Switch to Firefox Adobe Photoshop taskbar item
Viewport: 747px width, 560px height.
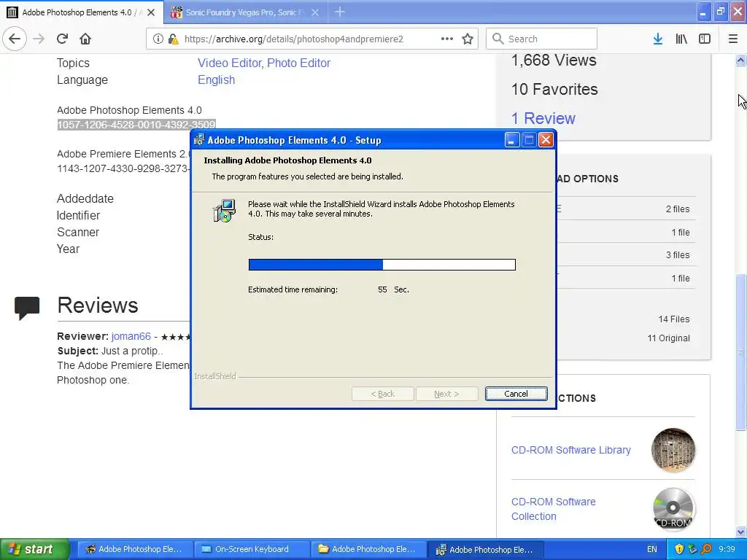click(135, 550)
